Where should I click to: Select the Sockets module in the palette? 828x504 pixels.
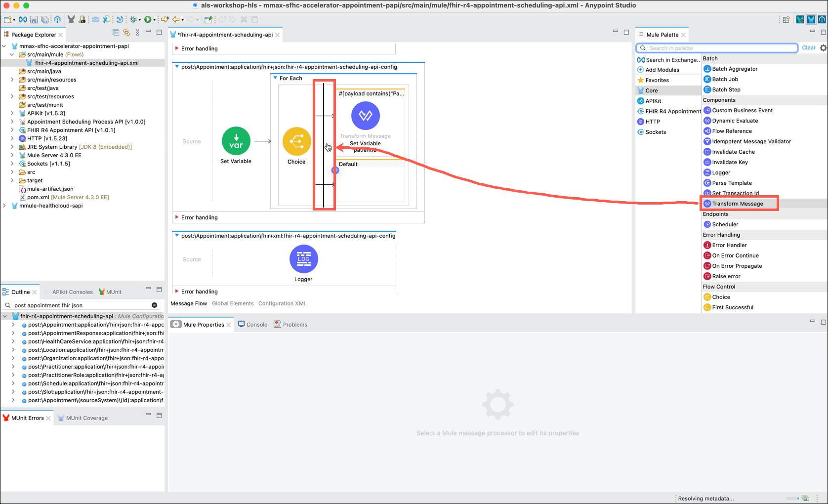click(652, 132)
